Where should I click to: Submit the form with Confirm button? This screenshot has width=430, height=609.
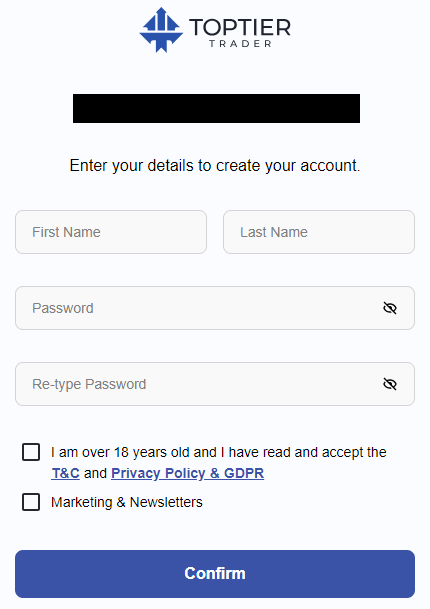pyautogui.click(x=215, y=574)
